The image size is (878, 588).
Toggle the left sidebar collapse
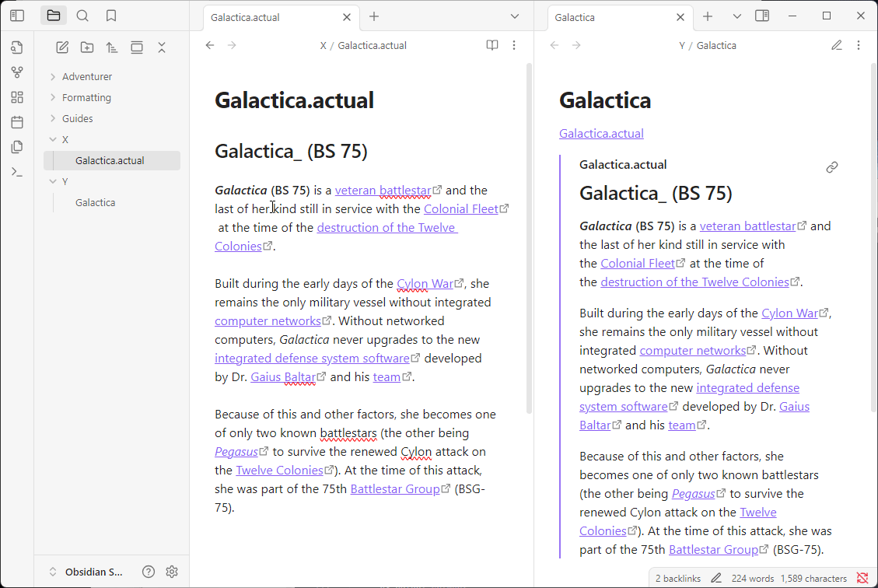(17, 16)
